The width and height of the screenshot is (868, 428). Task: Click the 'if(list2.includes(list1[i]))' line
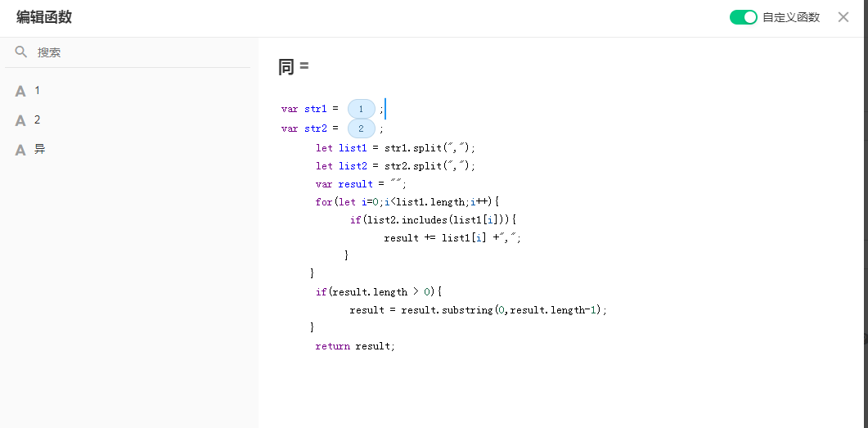[433, 220]
